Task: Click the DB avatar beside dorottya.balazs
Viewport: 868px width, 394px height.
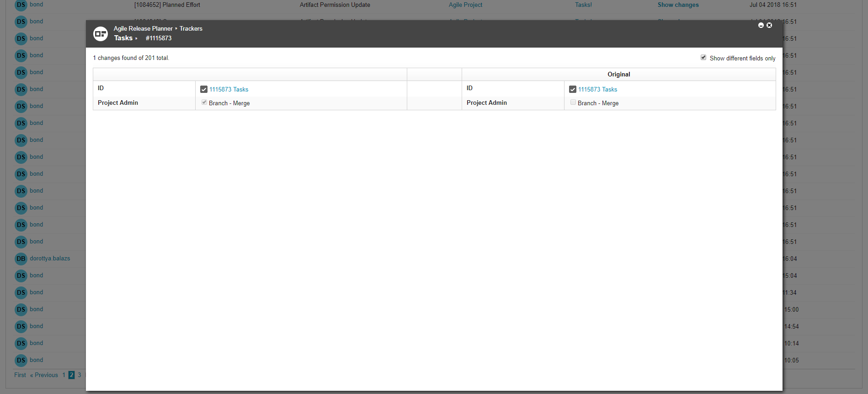Action: 21,259
